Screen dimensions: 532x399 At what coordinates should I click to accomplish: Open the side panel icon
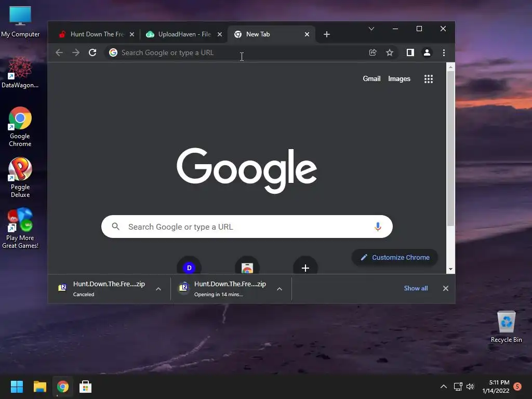coord(410,52)
